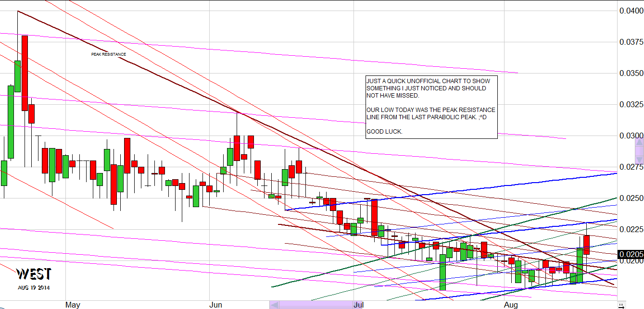644x309 pixels.
Task: Click the 0.0300 price axis label
Action: (631, 136)
